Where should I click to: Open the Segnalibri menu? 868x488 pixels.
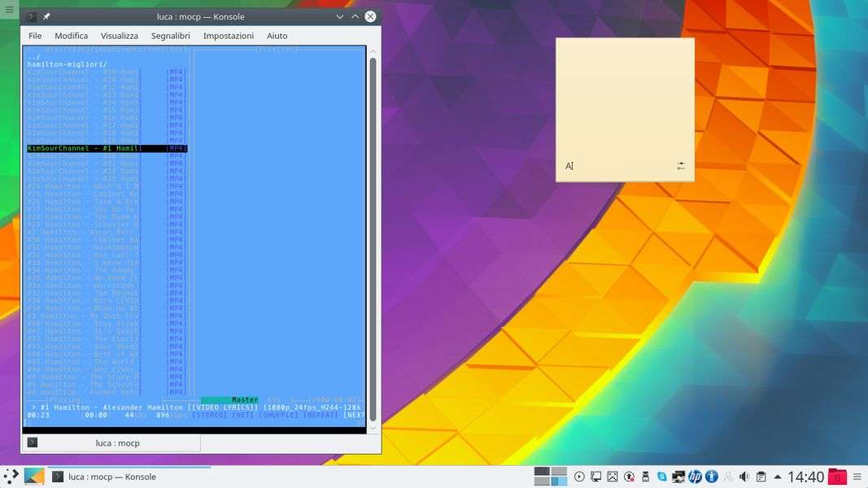point(170,36)
